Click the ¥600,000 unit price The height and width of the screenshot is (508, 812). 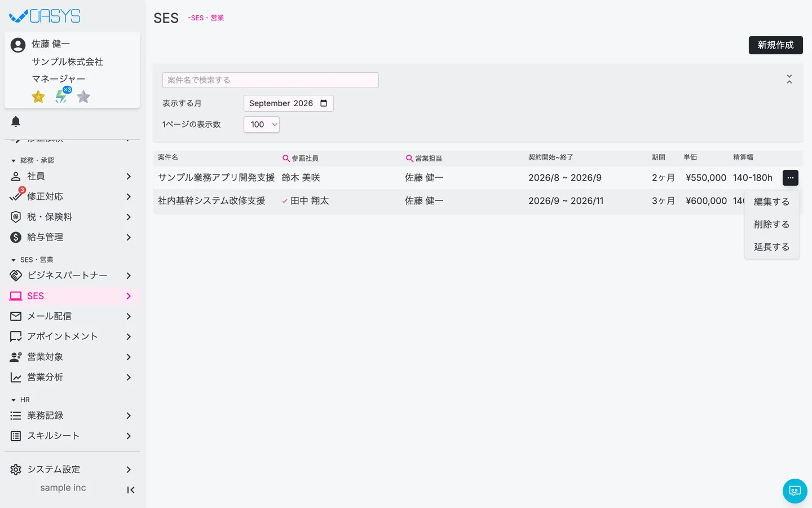(706, 201)
